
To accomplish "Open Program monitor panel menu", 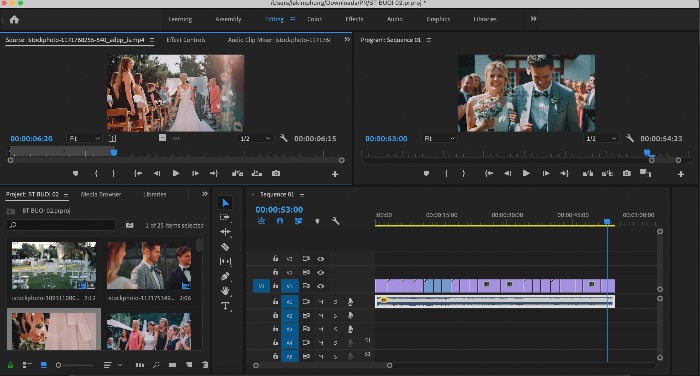I will [x=429, y=40].
